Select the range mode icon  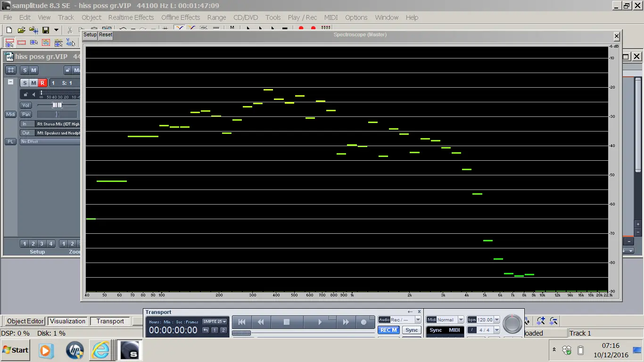[x=21, y=42]
